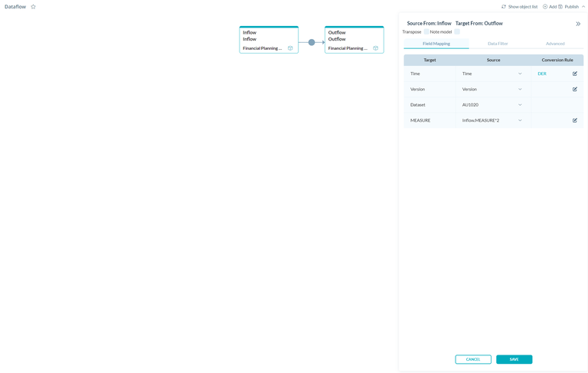Edit the Version row conversion rule
588x373 pixels.
click(x=575, y=90)
